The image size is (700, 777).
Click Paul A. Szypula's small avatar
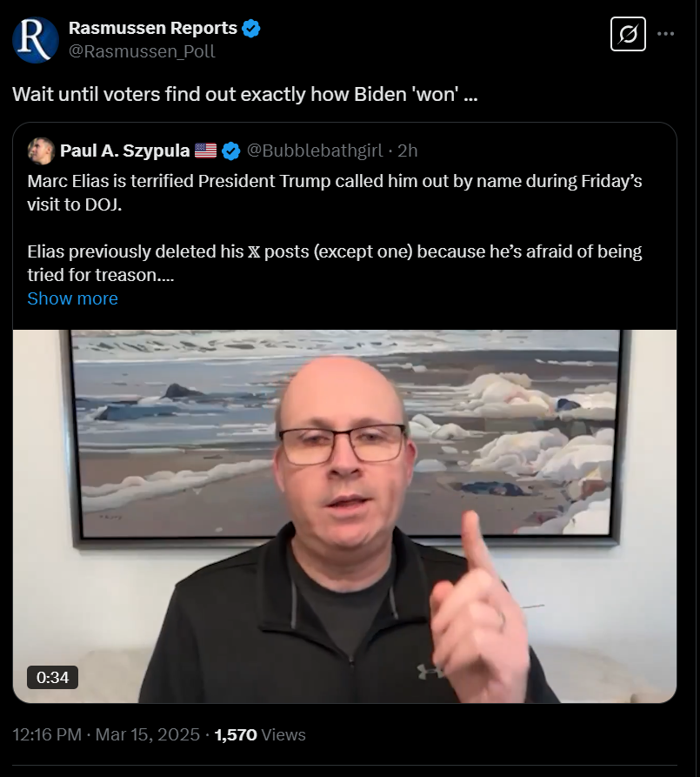(41, 151)
